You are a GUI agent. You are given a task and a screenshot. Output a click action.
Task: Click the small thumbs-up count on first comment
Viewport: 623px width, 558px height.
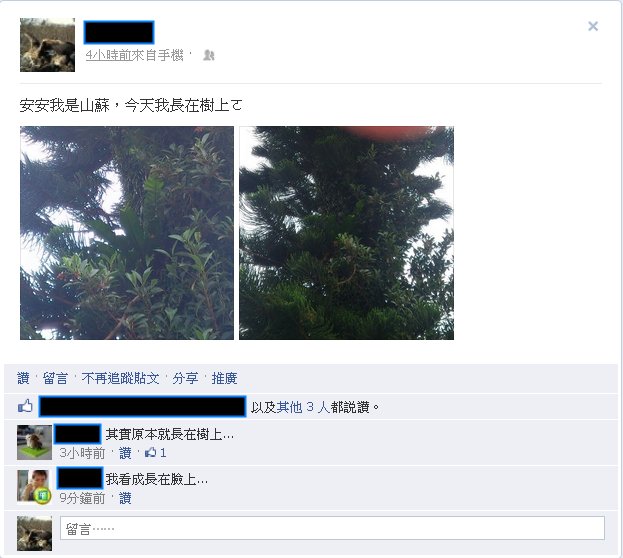(x=156, y=453)
